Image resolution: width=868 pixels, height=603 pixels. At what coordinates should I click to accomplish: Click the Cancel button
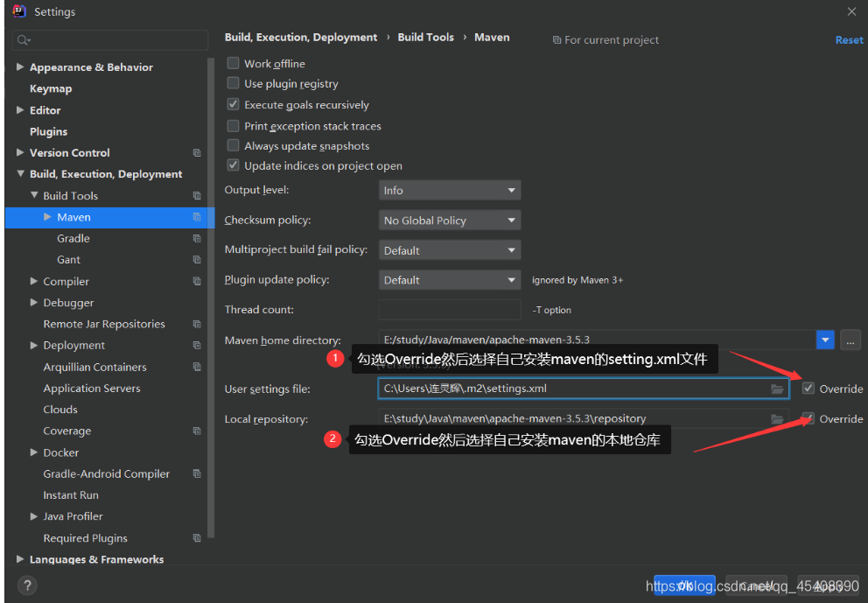click(756, 585)
